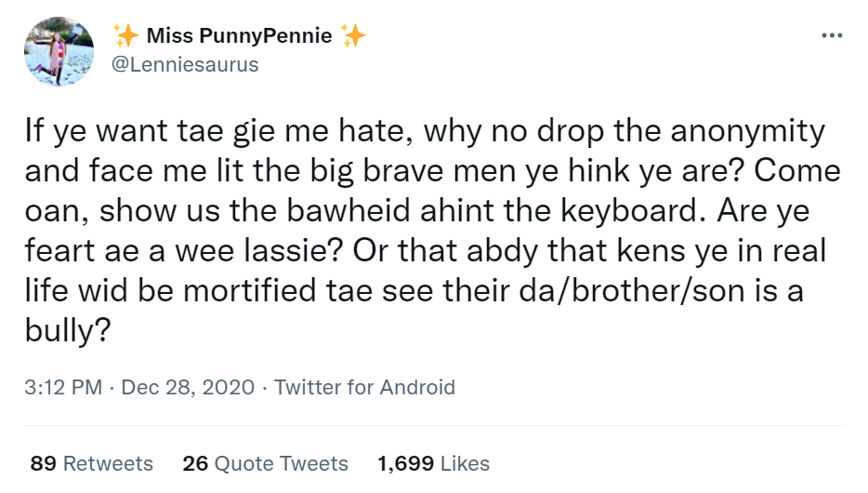Click the sparkle emoji before Miss PunnyPennie
The height and width of the screenshot is (493, 868).
125,36
